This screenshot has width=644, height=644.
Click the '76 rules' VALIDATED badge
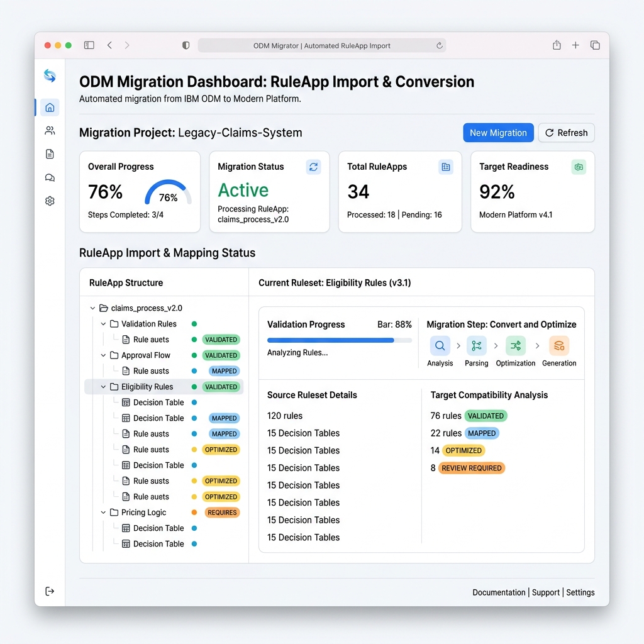click(x=486, y=416)
